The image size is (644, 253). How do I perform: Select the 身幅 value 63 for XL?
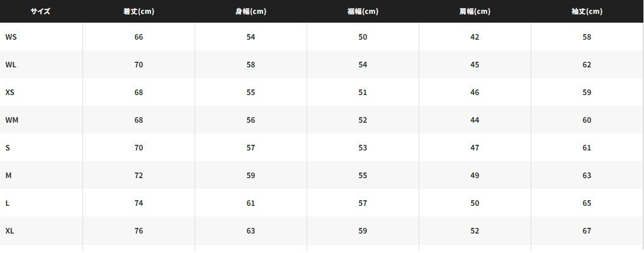tap(251, 231)
